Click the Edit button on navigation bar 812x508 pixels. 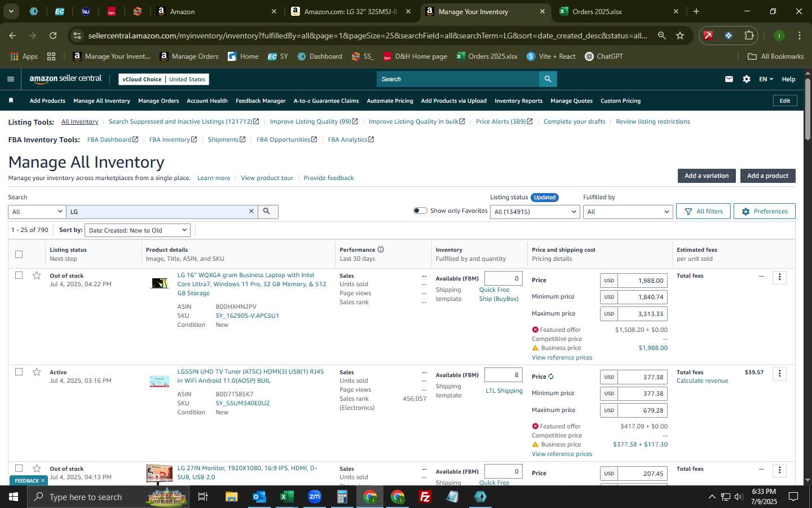[784, 100]
